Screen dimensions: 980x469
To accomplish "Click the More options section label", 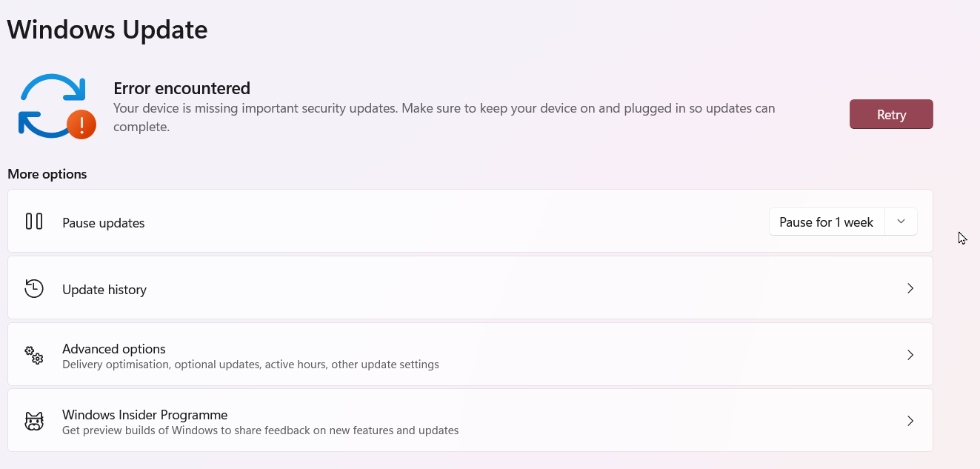I will click(47, 174).
